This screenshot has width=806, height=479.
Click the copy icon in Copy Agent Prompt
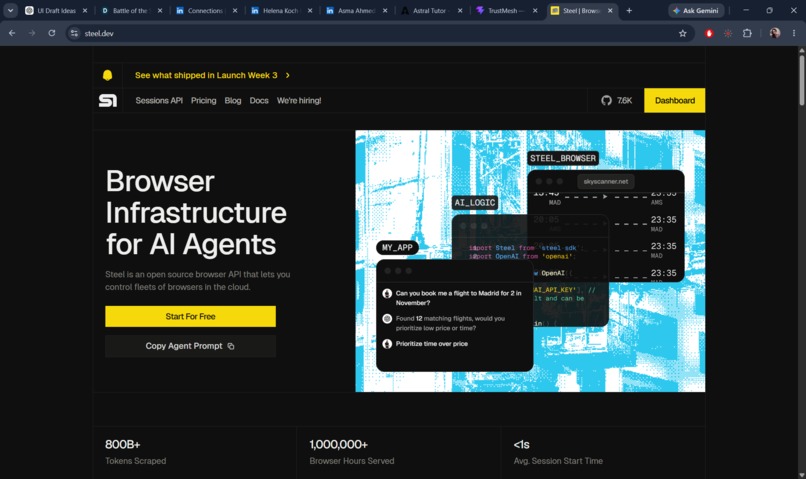point(231,346)
